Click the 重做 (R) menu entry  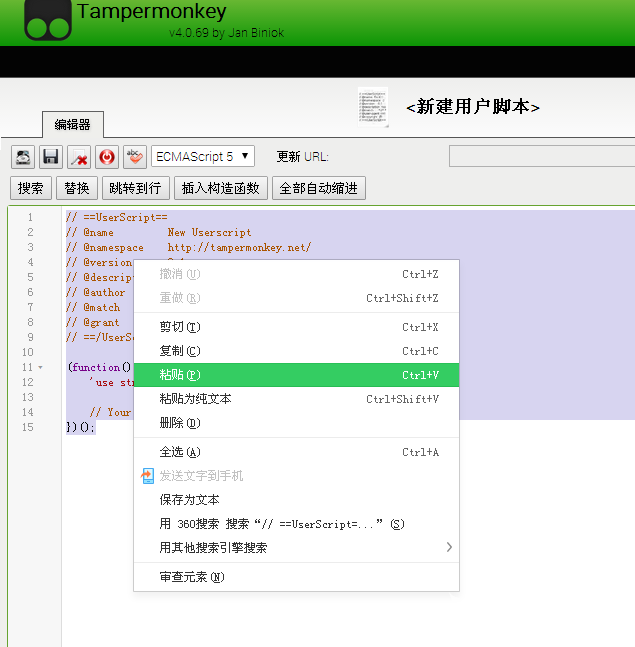point(296,298)
